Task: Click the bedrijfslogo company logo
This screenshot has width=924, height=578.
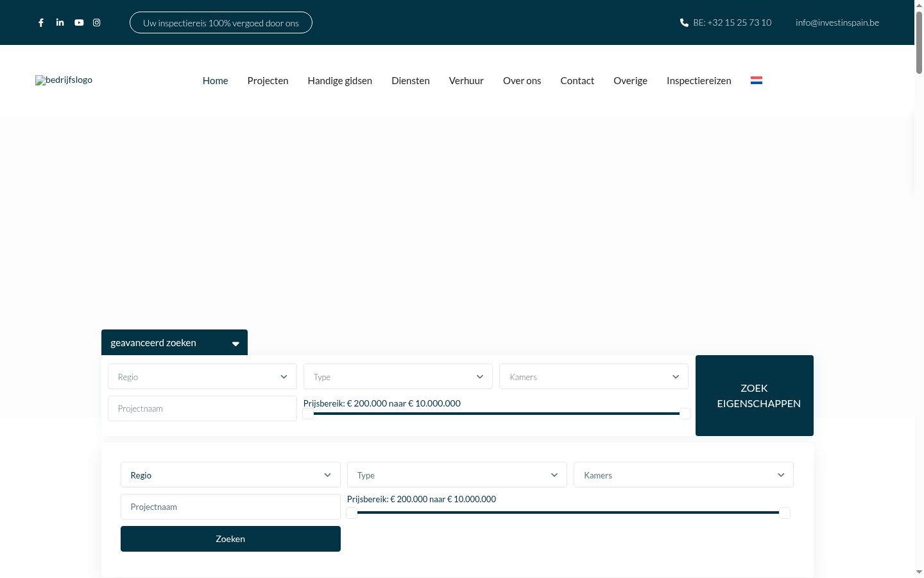Action: 64,80
